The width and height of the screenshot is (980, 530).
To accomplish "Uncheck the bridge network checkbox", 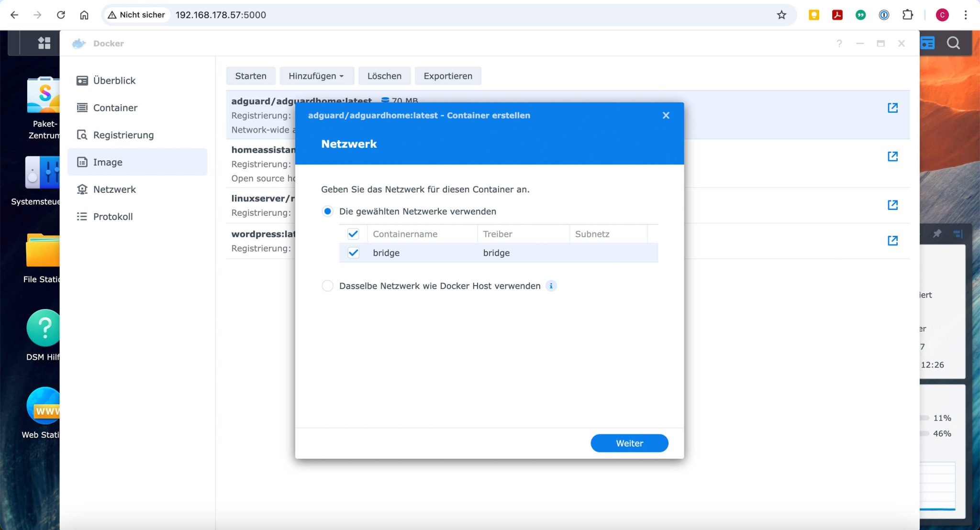I will coord(353,253).
